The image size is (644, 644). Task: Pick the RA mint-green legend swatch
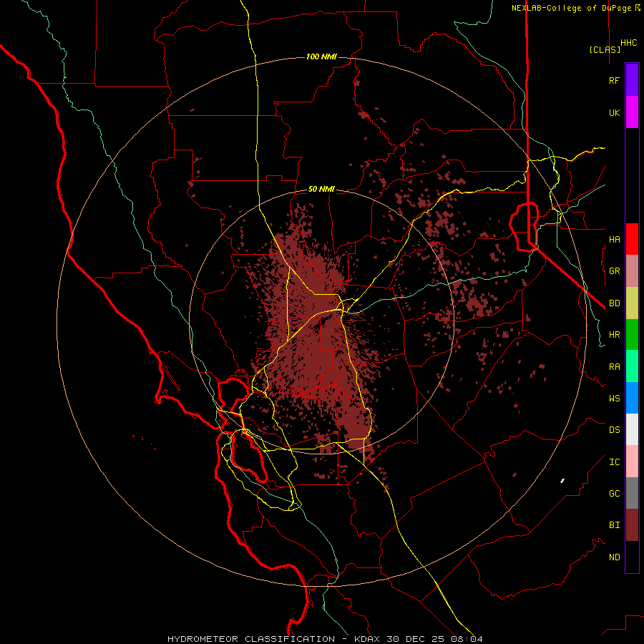(632, 366)
